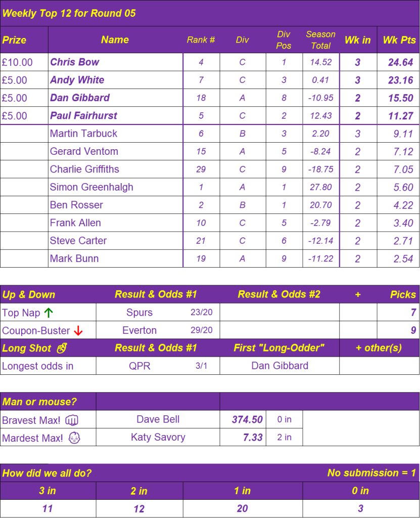420x518 pixels.
Task: Click the baby face icon beside Mardest Max!
Action: click(x=74, y=438)
